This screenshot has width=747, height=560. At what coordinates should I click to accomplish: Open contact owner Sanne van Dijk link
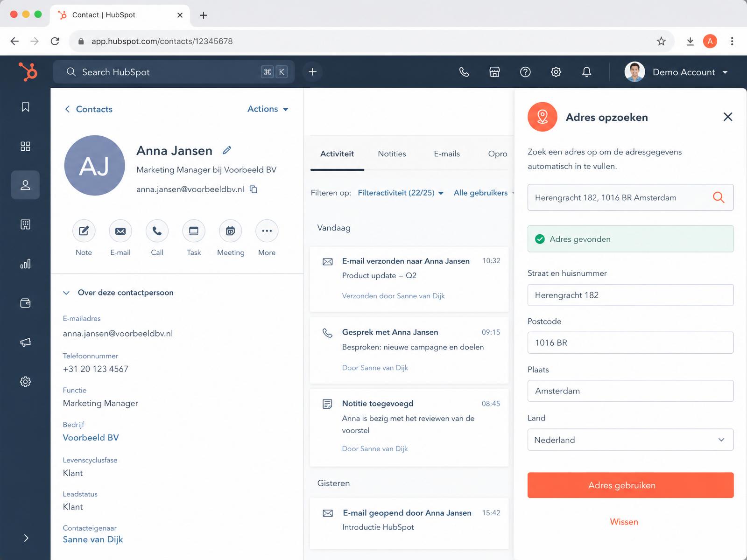(93, 539)
